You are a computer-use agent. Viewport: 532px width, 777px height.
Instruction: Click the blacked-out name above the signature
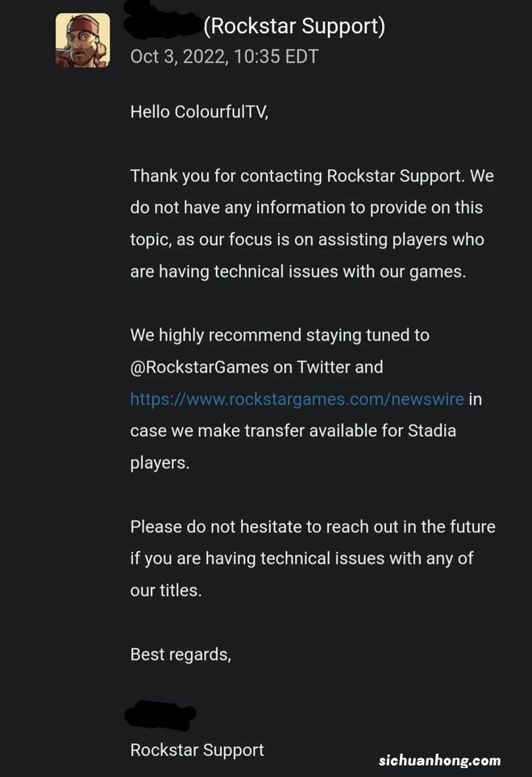[161, 715]
